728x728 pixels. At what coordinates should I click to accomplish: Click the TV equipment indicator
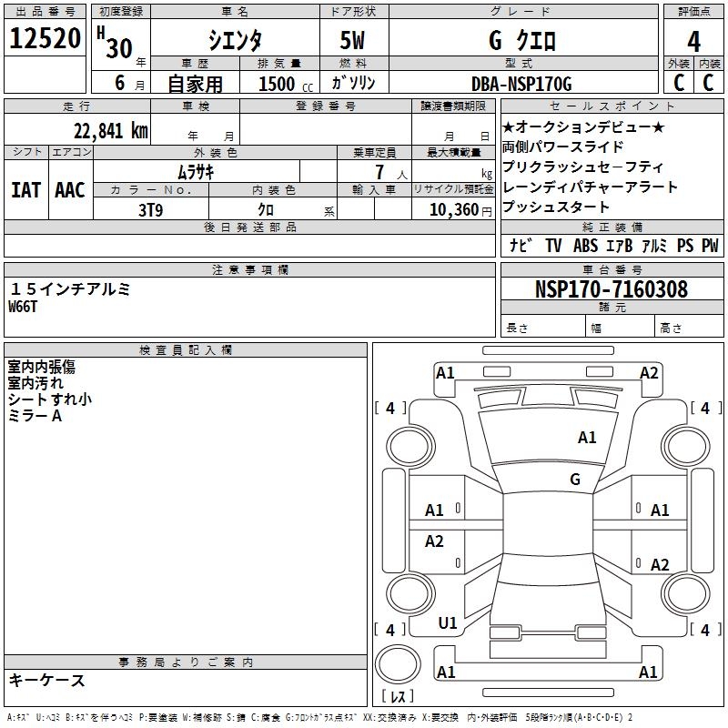(x=553, y=246)
